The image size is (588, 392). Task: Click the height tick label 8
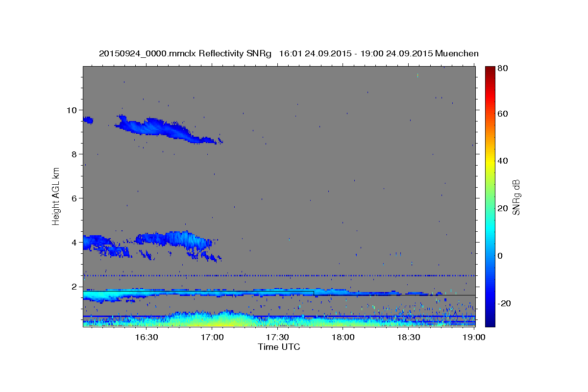[x=75, y=154]
